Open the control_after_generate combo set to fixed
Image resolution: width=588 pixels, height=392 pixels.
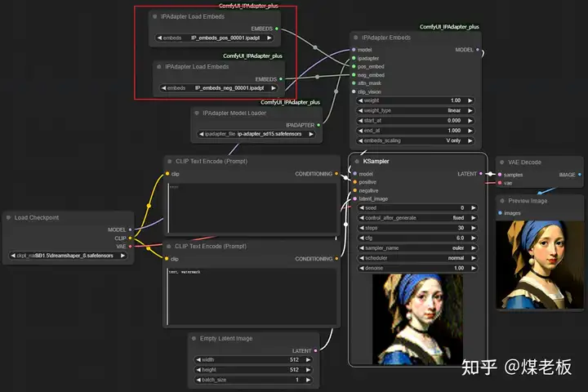[417, 218]
